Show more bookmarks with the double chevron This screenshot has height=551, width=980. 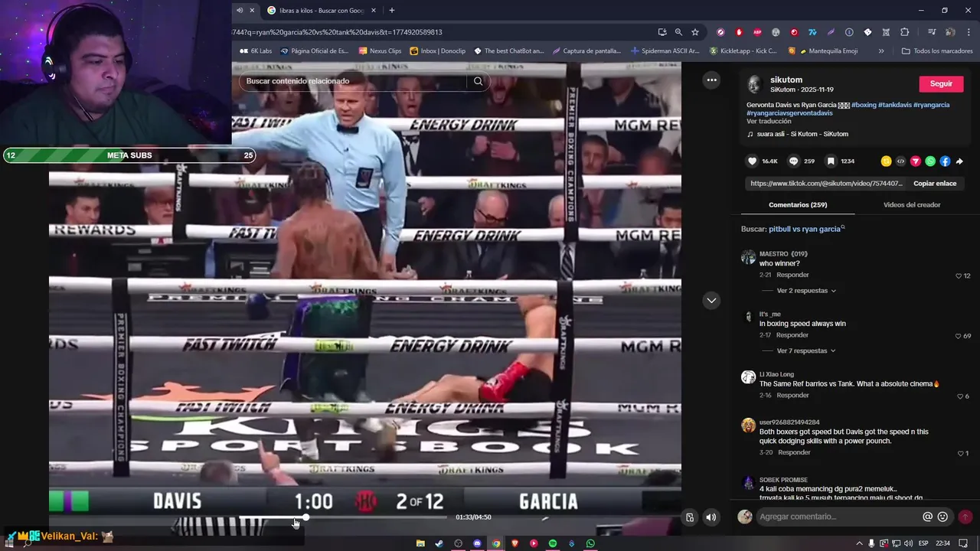pos(881,51)
